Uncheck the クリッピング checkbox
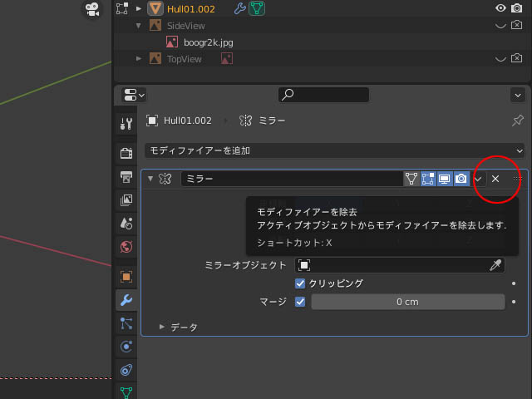 300,283
